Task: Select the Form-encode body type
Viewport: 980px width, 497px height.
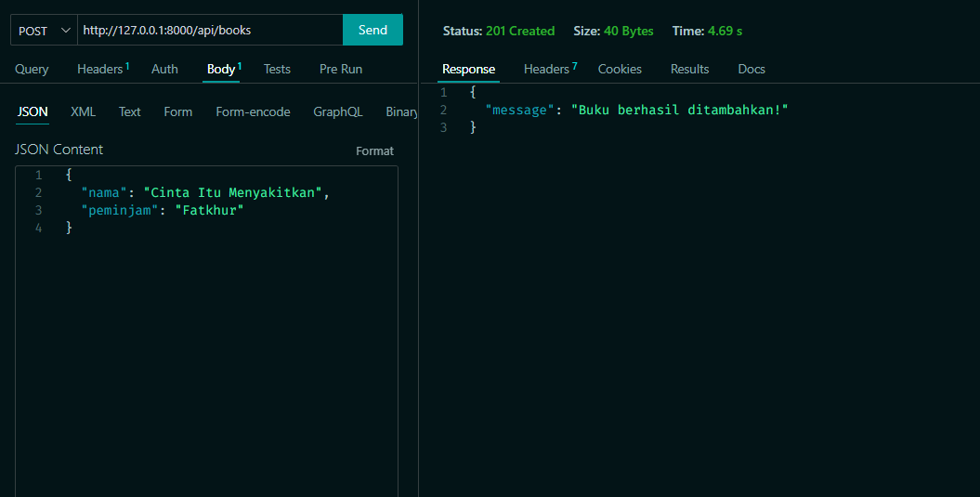Action: coord(253,111)
